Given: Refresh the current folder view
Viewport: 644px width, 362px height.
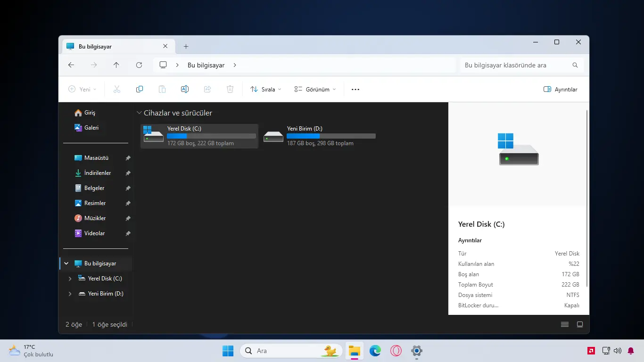Looking at the screenshot, I should coord(139,65).
